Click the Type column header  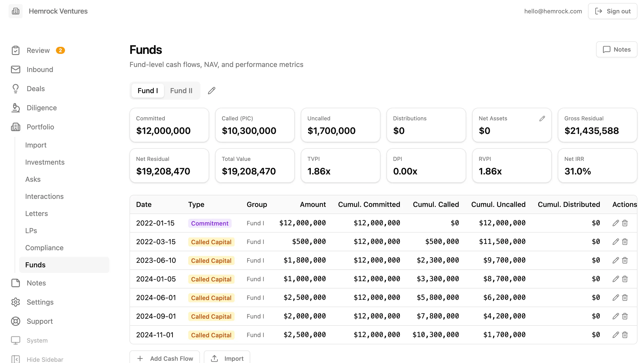[196, 204]
